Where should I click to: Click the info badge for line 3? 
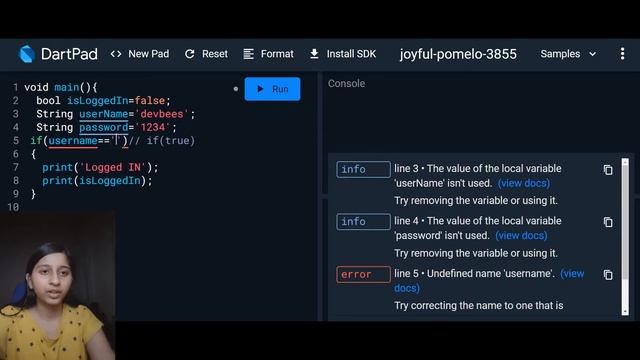[x=363, y=169]
